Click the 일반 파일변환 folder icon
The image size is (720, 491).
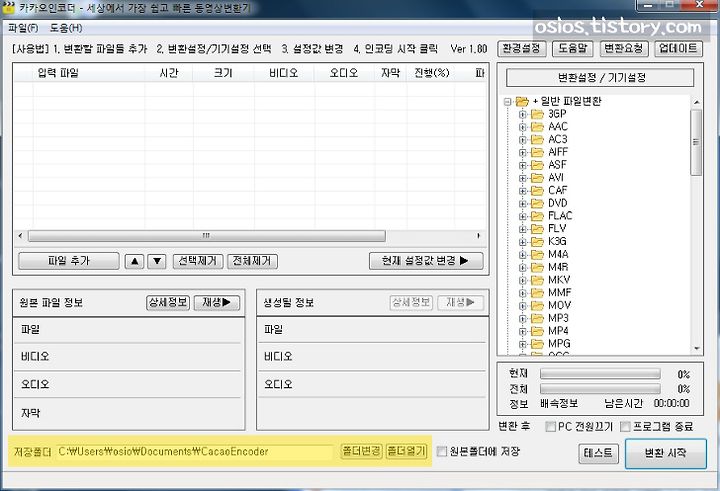coord(522,102)
